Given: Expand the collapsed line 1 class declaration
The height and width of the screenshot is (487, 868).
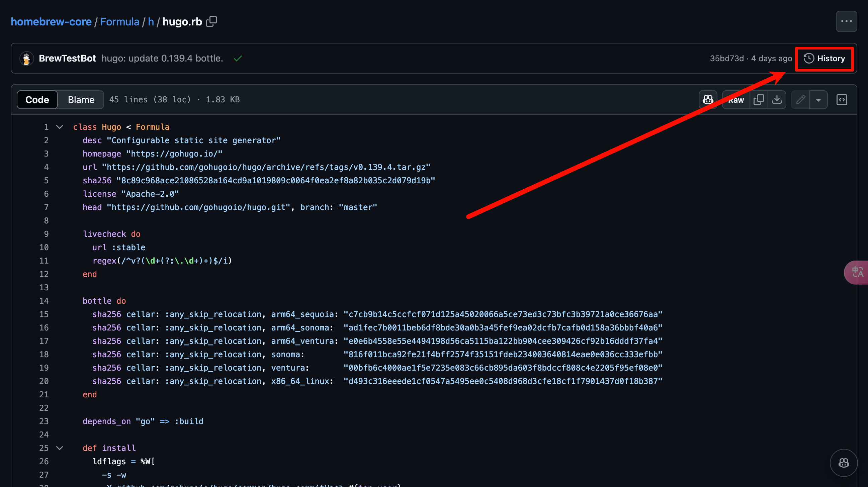Looking at the screenshot, I should (x=58, y=127).
